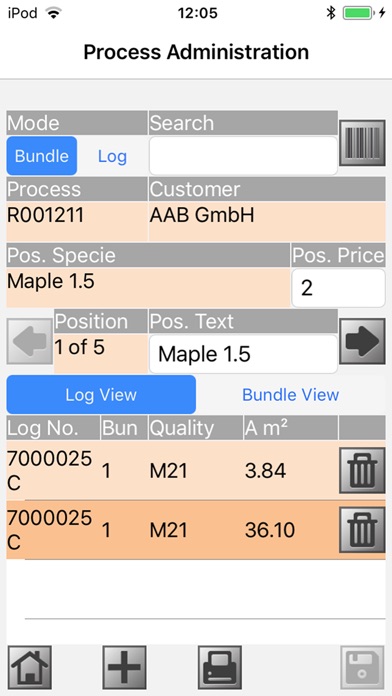The height and width of the screenshot is (696, 392).
Task: Tap the Wi-Fi icon in status bar
Action: (x=54, y=13)
